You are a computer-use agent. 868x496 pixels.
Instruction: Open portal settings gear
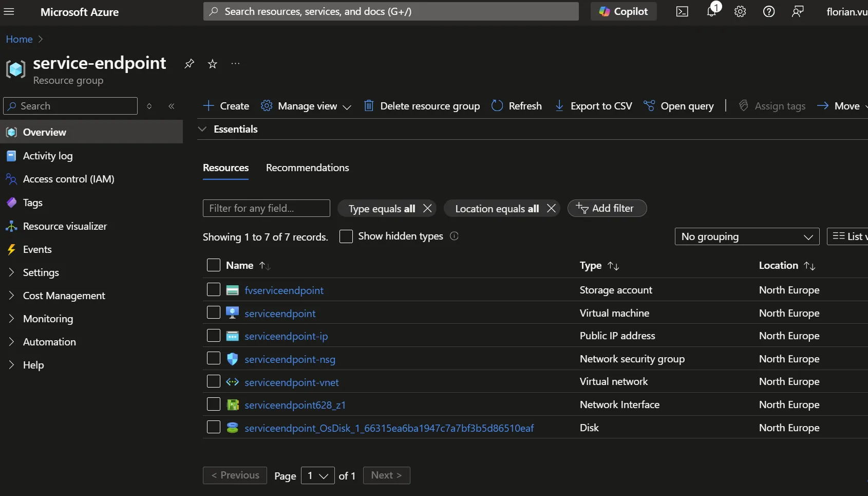(x=740, y=11)
